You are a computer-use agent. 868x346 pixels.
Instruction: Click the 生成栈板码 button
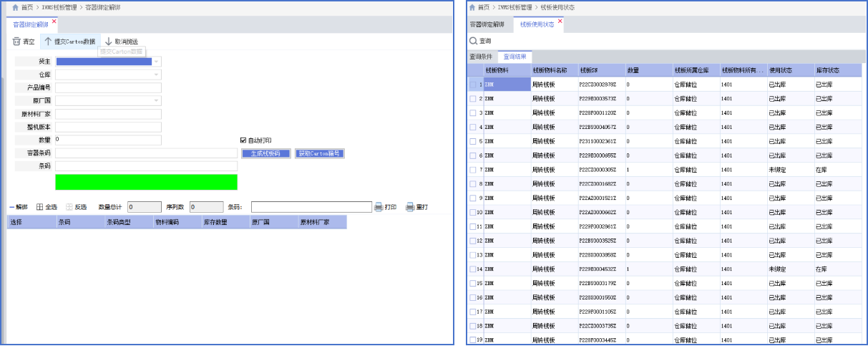click(265, 153)
